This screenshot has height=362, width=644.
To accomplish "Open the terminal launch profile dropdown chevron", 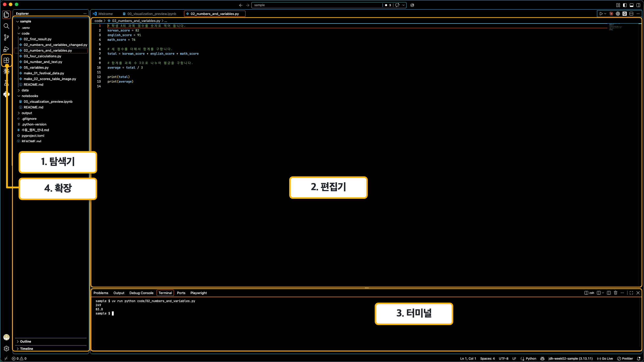I will click(603, 293).
